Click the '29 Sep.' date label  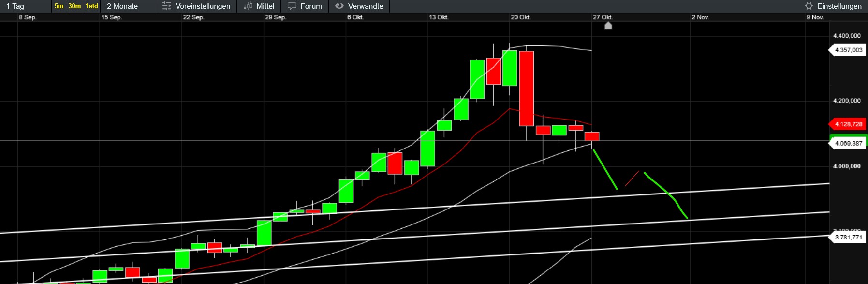pyautogui.click(x=276, y=17)
